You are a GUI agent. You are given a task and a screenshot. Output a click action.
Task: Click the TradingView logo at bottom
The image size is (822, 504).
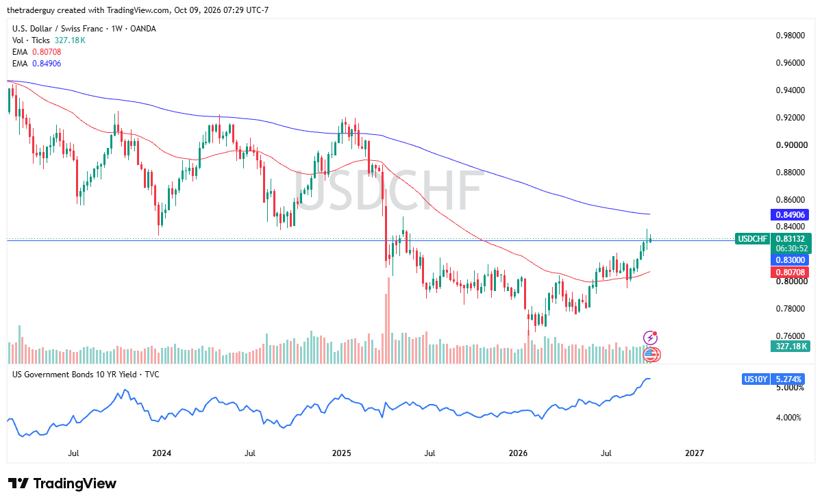point(62,483)
